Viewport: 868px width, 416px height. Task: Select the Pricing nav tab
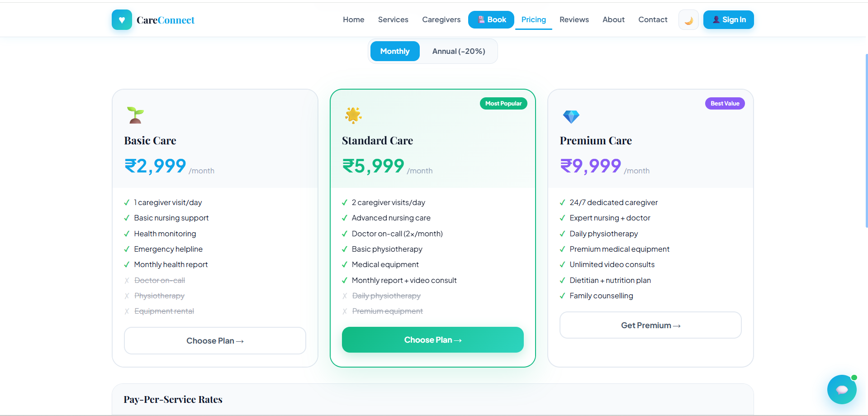533,19
